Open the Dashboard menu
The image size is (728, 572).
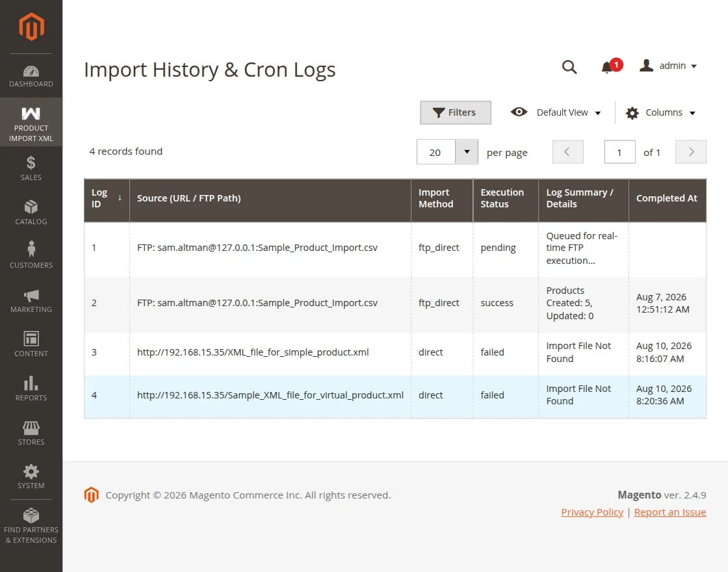click(x=31, y=76)
